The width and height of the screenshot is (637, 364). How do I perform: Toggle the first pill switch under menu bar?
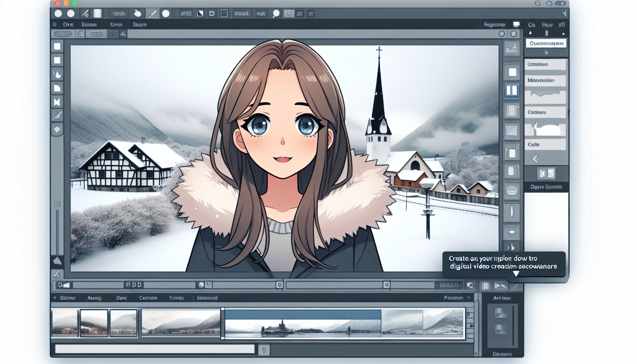pos(63,34)
